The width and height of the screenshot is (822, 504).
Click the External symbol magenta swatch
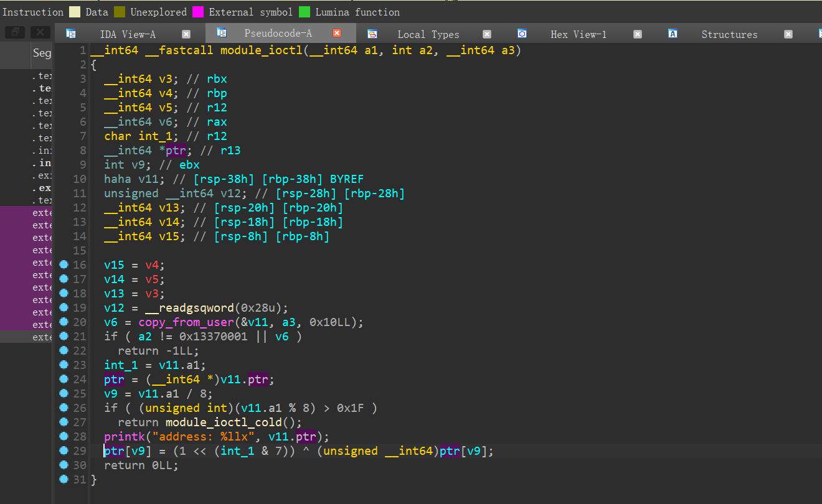pyautogui.click(x=198, y=12)
